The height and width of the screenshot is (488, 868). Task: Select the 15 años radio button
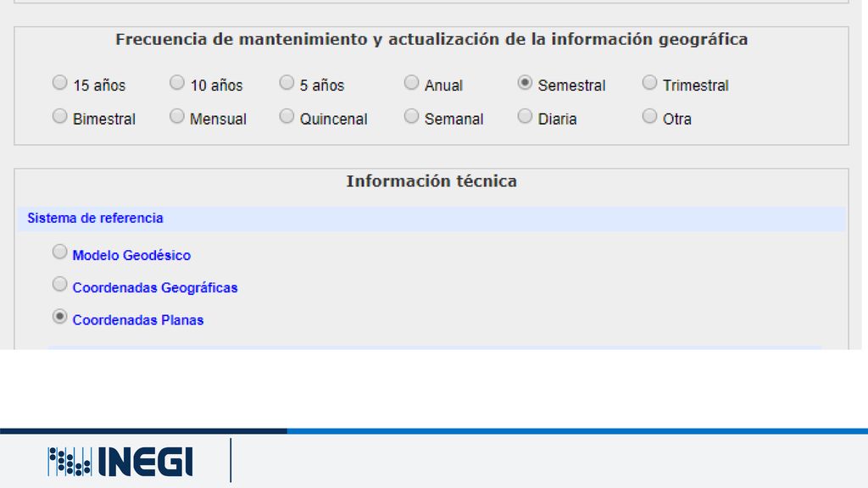click(60, 82)
